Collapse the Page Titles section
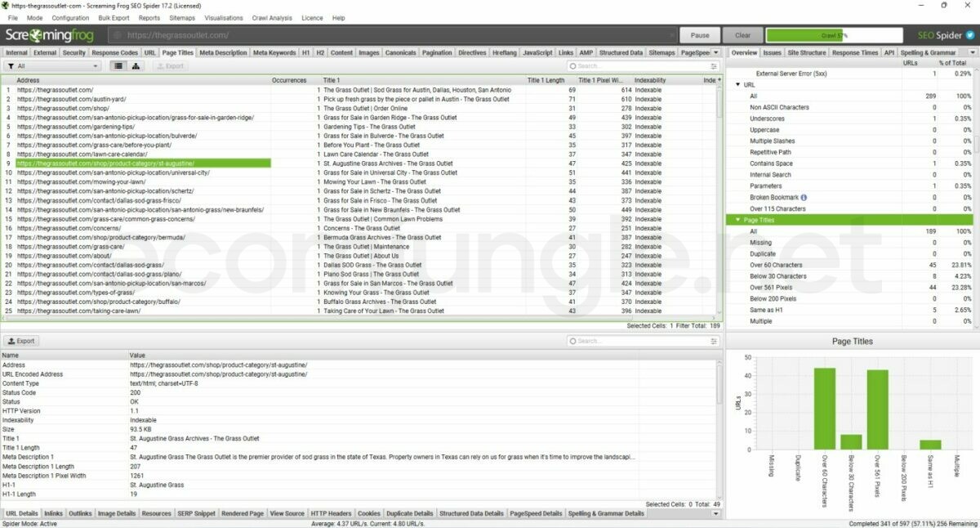980x528 pixels. [731, 220]
